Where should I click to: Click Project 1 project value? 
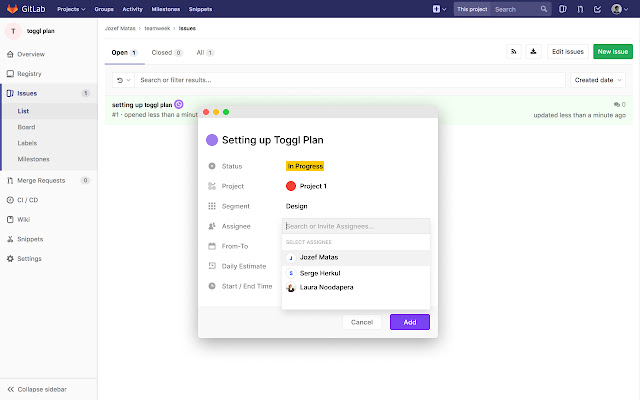[x=313, y=186]
